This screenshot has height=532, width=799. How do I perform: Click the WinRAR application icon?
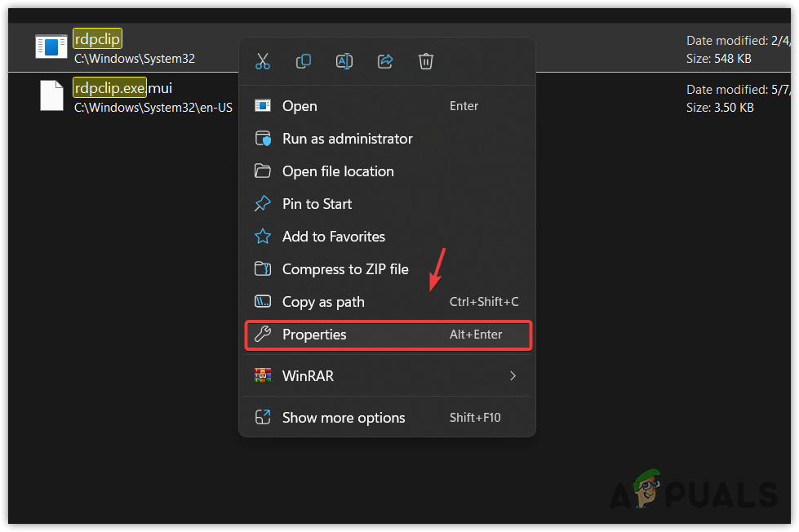click(264, 375)
